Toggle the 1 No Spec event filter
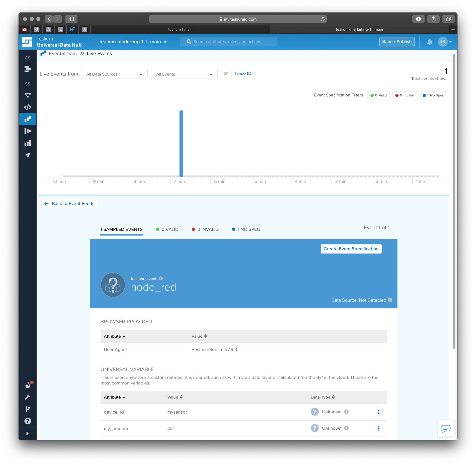Screen dimensions: 476x465 pyautogui.click(x=433, y=95)
